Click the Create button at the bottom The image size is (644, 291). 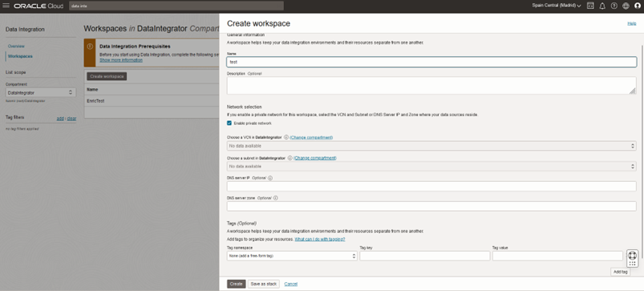pyautogui.click(x=236, y=284)
